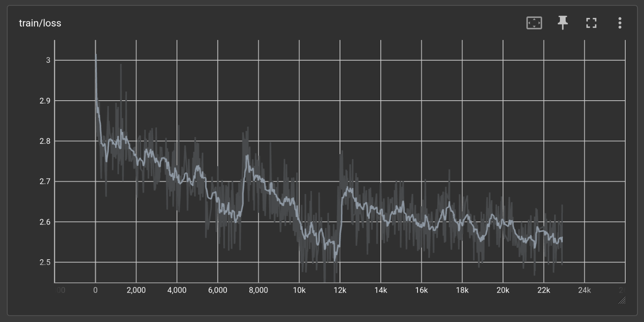Click the x-axis label 8,000
The height and width of the screenshot is (322, 644).
[x=258, y=290]
